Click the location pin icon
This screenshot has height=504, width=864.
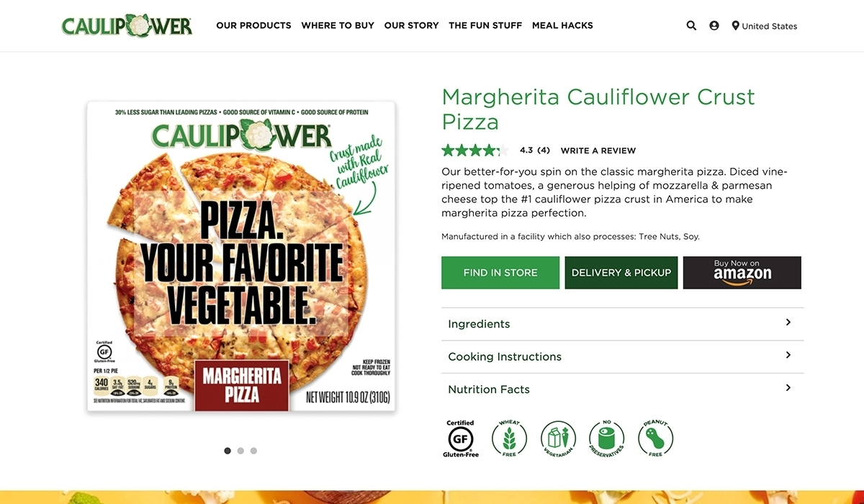click(x=735, y=25)
